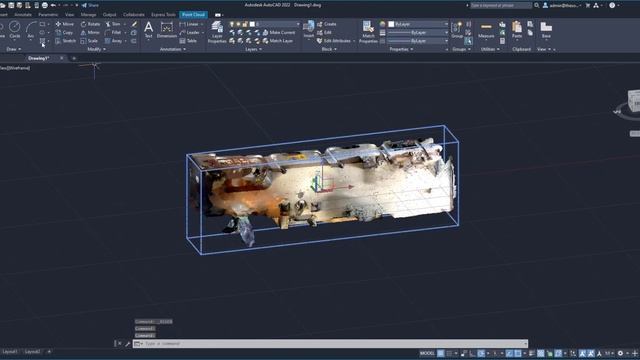640x360 pixels.
Task: Click Create block button
Action: [x=327, y=24]
